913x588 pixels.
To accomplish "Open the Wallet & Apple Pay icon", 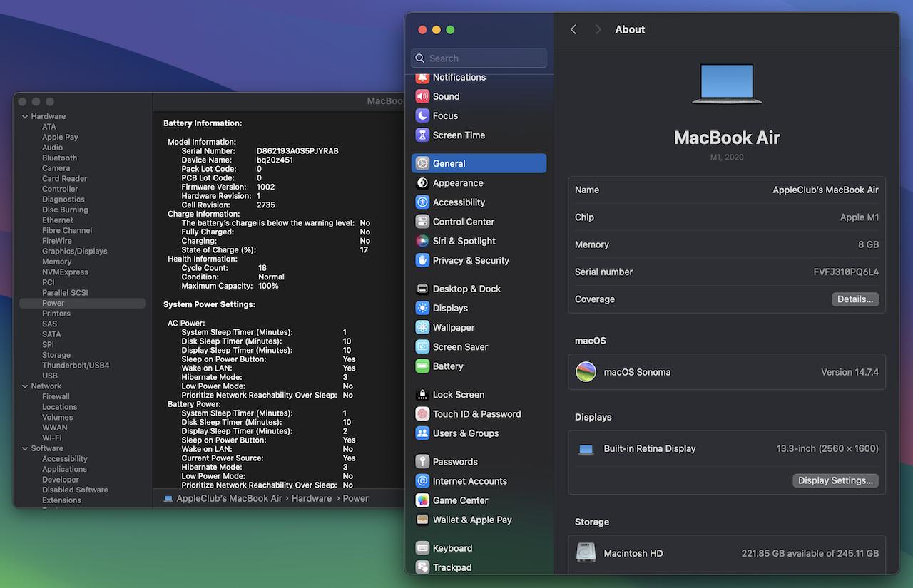I will coord(422,520).
